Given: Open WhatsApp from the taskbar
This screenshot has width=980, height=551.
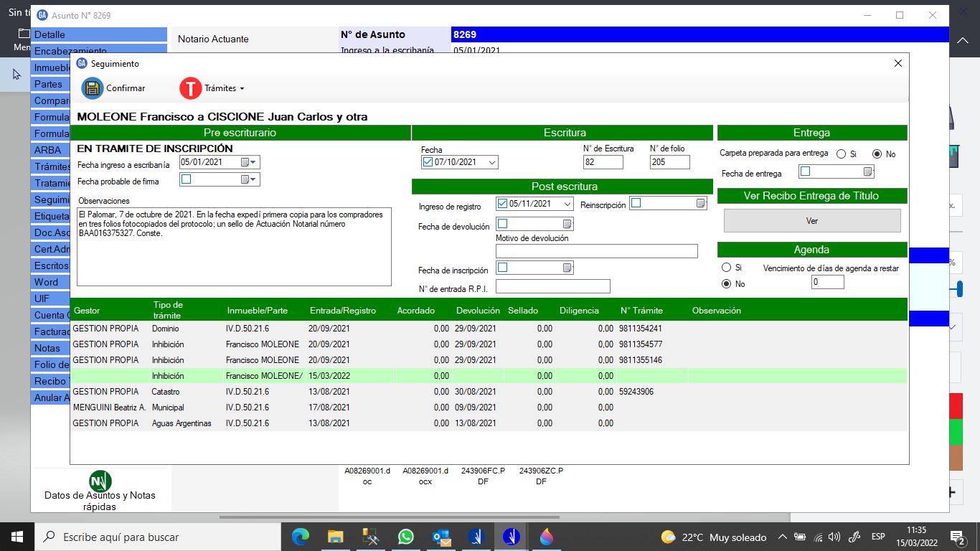Looking at the screenshot, I should click(406, 537).
